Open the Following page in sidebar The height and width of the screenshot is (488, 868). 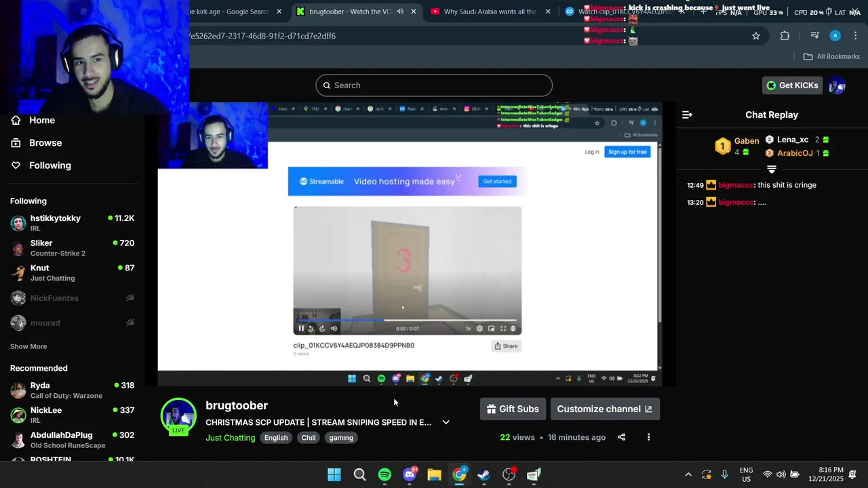(x=41, y=165)
